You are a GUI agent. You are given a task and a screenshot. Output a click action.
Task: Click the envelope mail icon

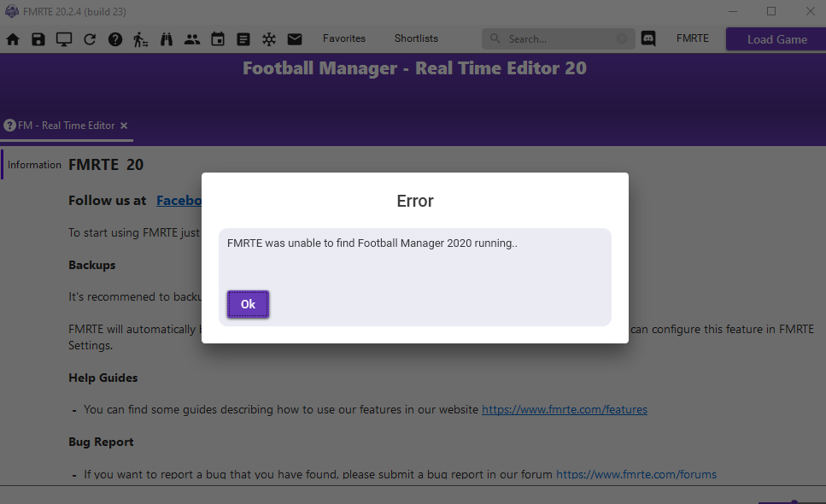point(295,39)
